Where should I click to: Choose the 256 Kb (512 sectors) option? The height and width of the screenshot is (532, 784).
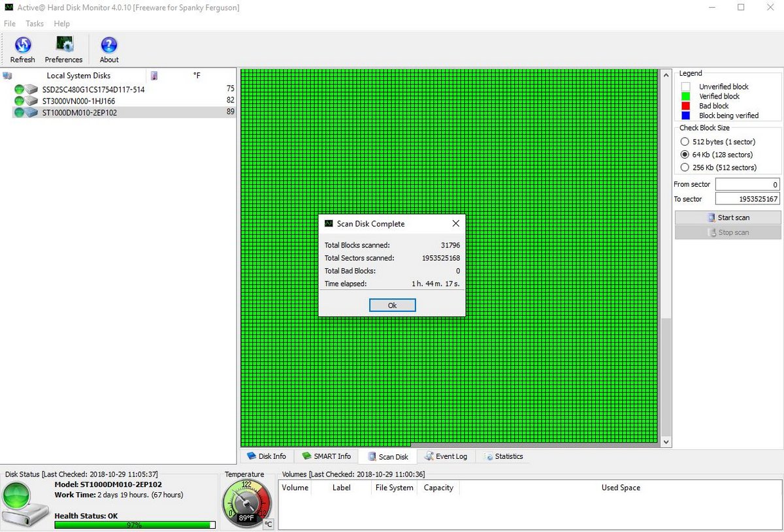click(x=685, y=167)
